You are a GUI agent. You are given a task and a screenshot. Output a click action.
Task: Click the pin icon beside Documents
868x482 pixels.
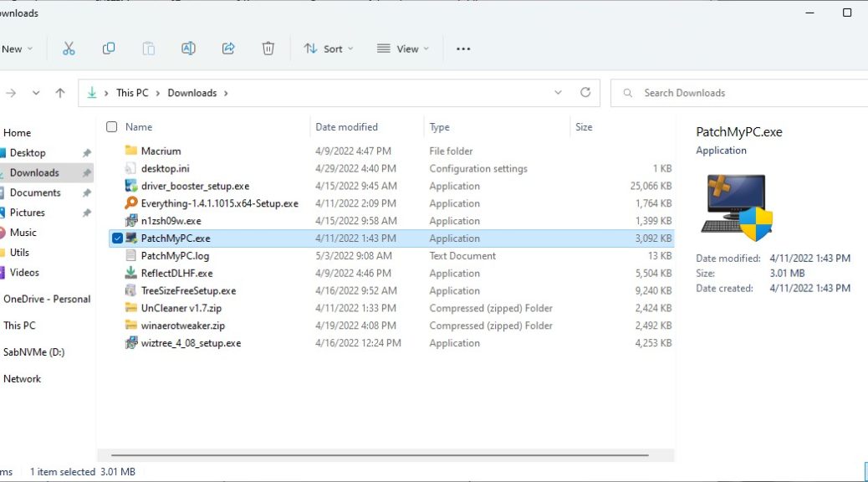(x=86, y=192)
